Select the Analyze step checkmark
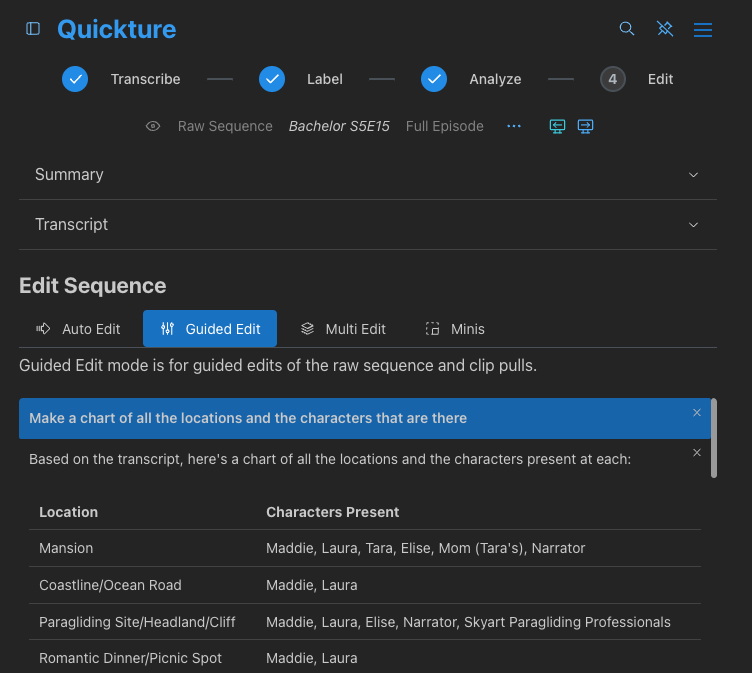Viewport: 752px width, 673px height. 434,79
